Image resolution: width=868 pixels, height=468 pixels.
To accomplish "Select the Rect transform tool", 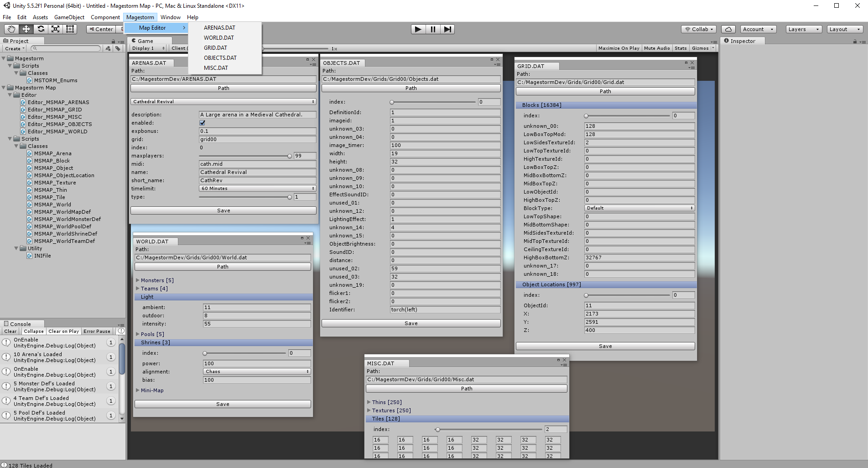I will click(x=70, y=29).
